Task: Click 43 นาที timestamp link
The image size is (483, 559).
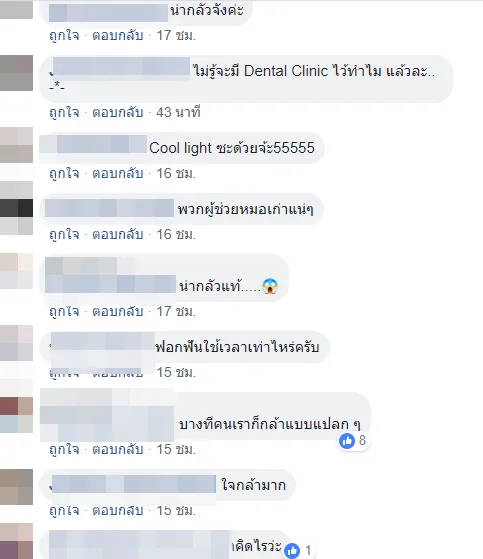Action: [178, 112]
